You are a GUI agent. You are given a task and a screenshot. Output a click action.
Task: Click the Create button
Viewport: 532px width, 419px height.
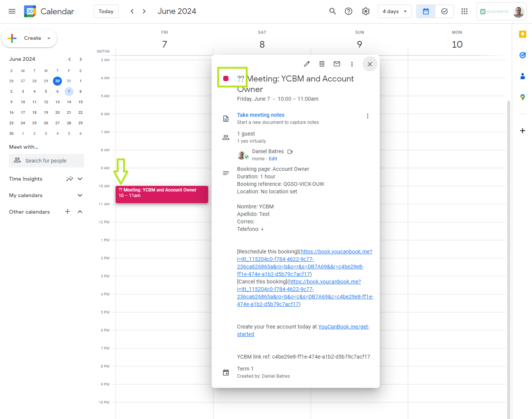(29, 38)
